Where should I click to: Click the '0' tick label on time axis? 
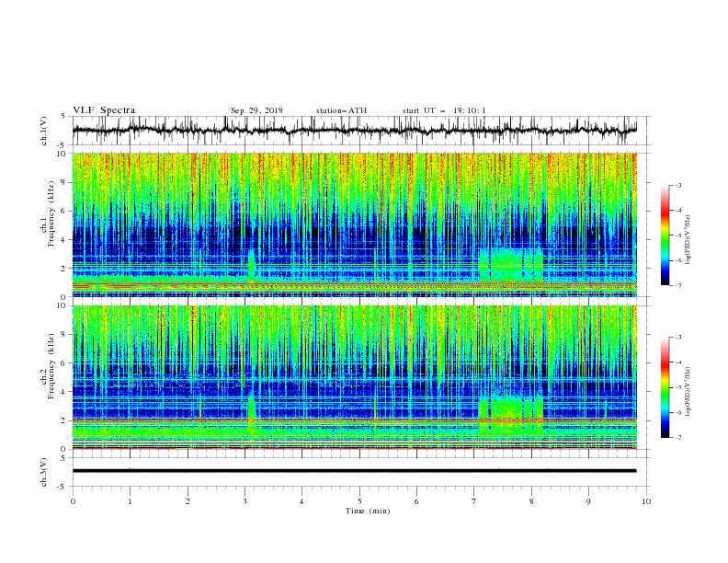tap(73, 501)
